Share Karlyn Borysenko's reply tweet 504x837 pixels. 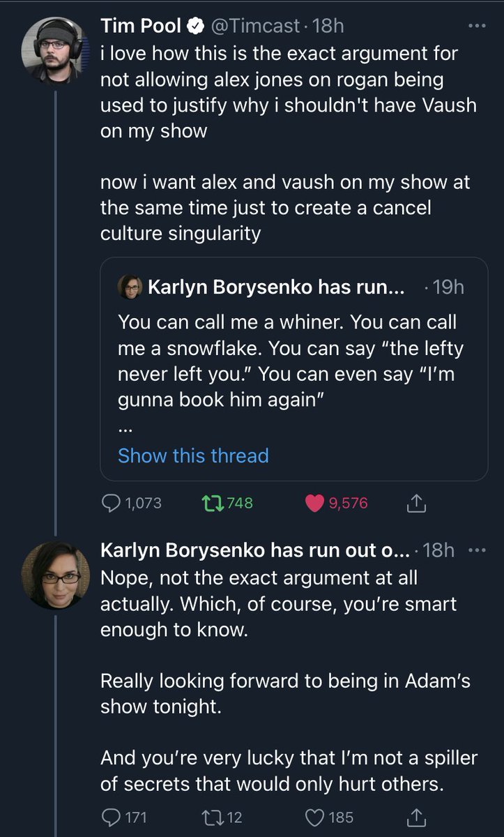[x=415, y=817]
